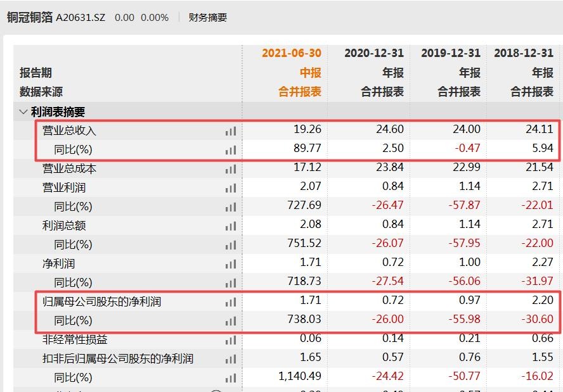Open chart icon for 利润总额 row
Screen dimensions: 563x392
point(231,226)
